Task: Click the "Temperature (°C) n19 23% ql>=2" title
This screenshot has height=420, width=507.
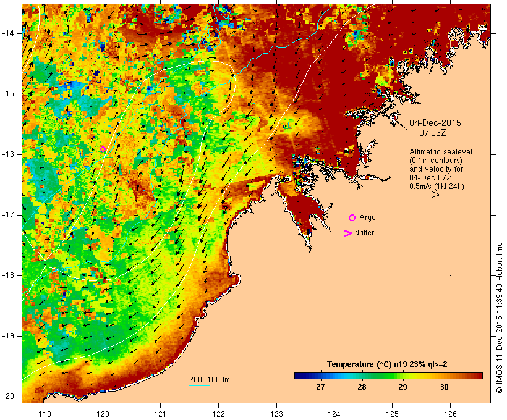Action: click(387, 364)
